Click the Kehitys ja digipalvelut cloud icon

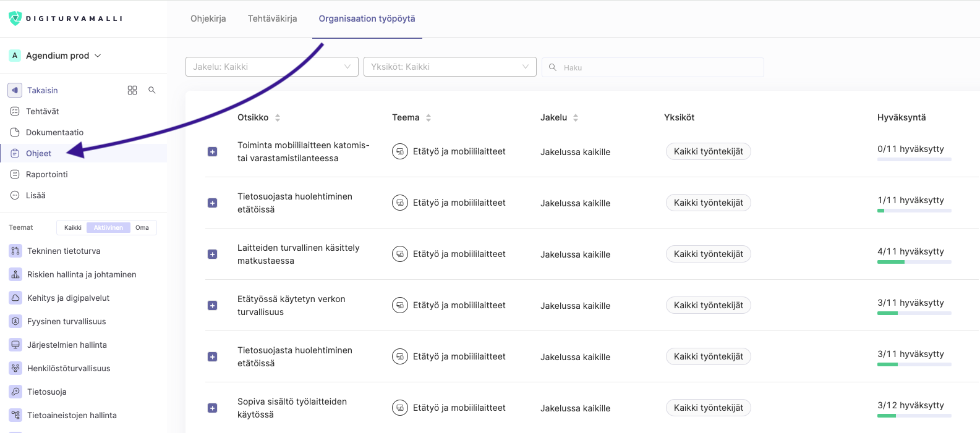(15, 298)
